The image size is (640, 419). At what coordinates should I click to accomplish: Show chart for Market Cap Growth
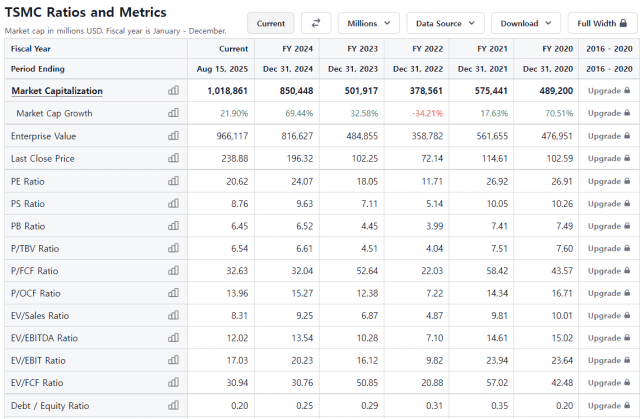tap(173, 113)
